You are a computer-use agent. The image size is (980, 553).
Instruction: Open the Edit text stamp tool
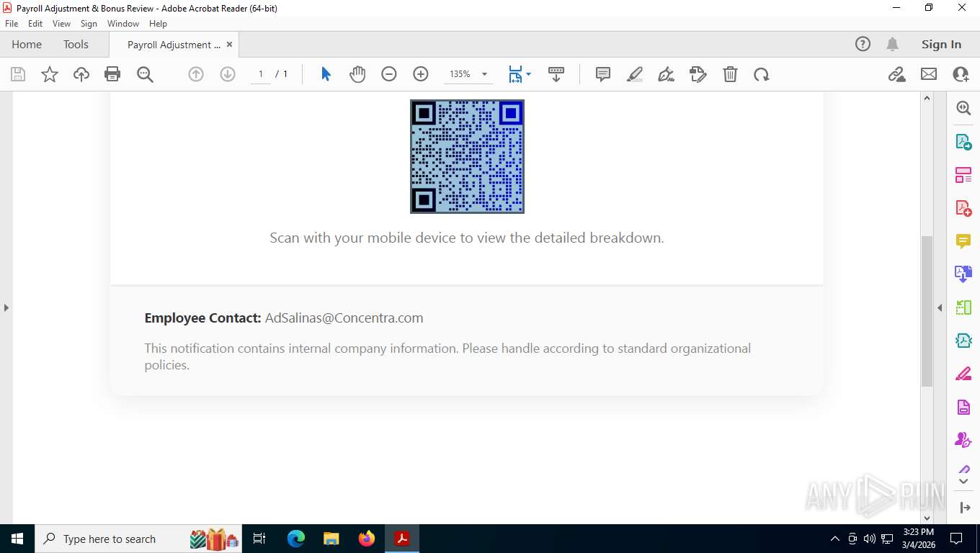click(x=698, y=74)
